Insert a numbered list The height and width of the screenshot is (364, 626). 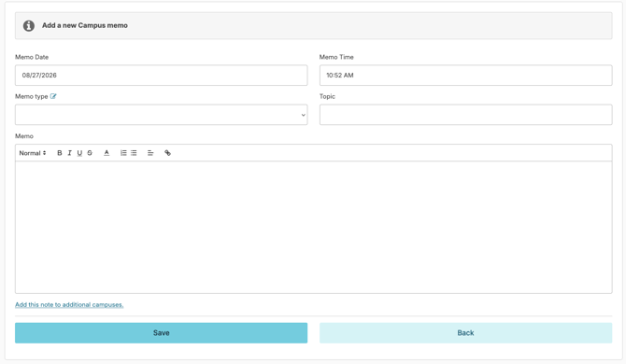tap(123, 153)
